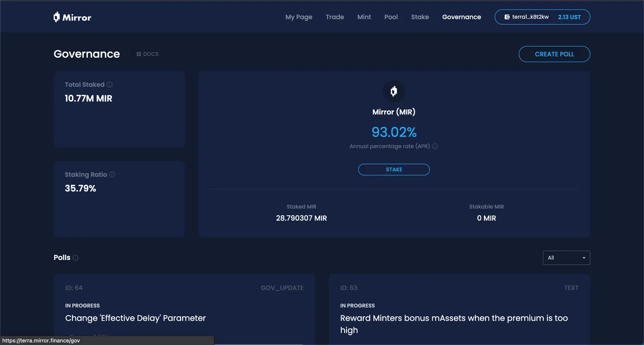Click the Mirror (MIR) token icon
Screen dimensions: 644x345
click(x=394, y=91)
